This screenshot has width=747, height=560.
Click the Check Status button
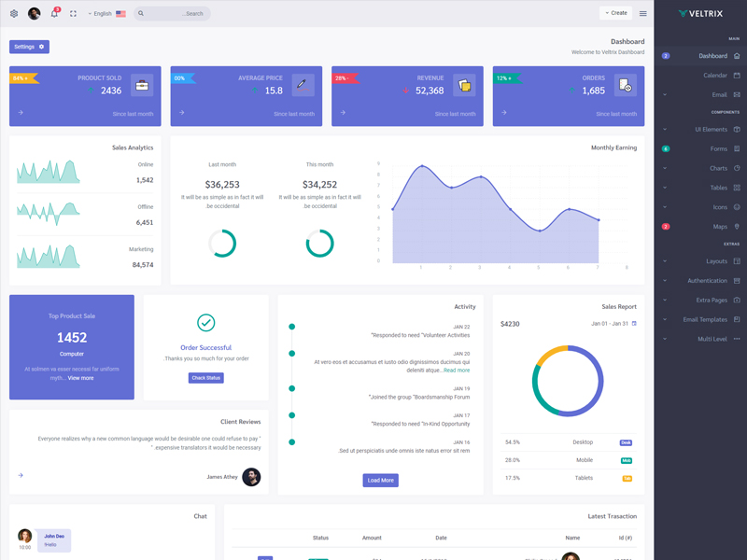(205, 378)
